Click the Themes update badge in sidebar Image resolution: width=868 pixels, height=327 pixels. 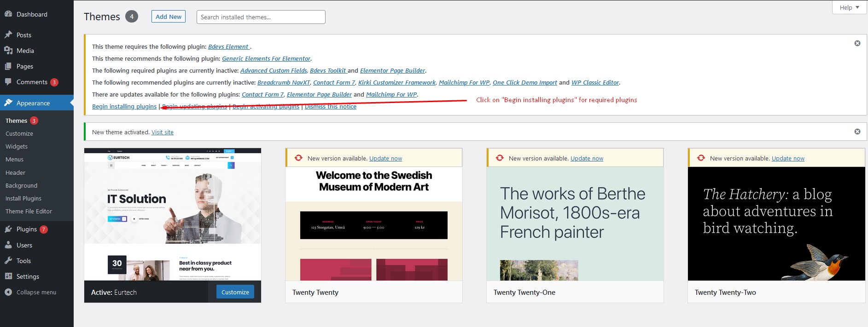[x=34, y=120]
